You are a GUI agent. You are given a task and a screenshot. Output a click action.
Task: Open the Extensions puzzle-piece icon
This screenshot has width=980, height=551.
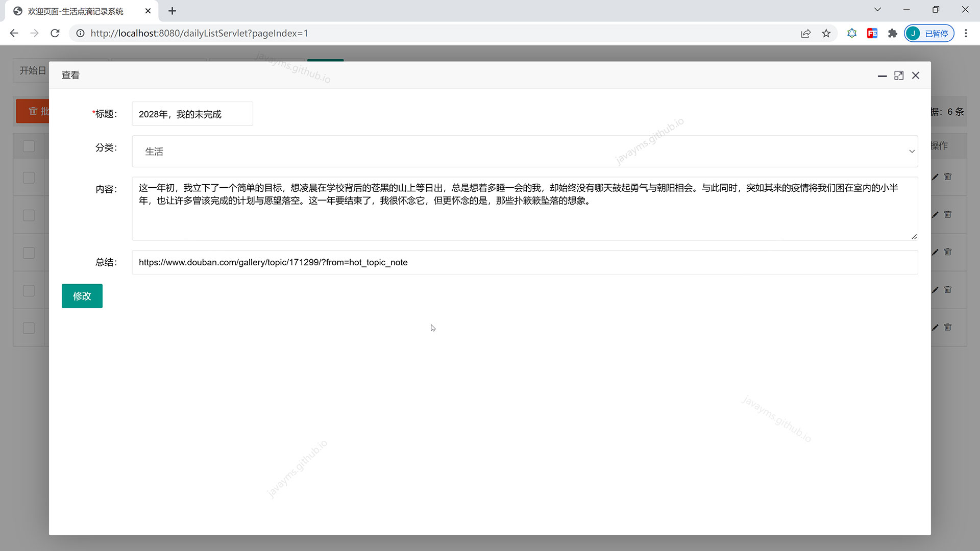(892, 34)
